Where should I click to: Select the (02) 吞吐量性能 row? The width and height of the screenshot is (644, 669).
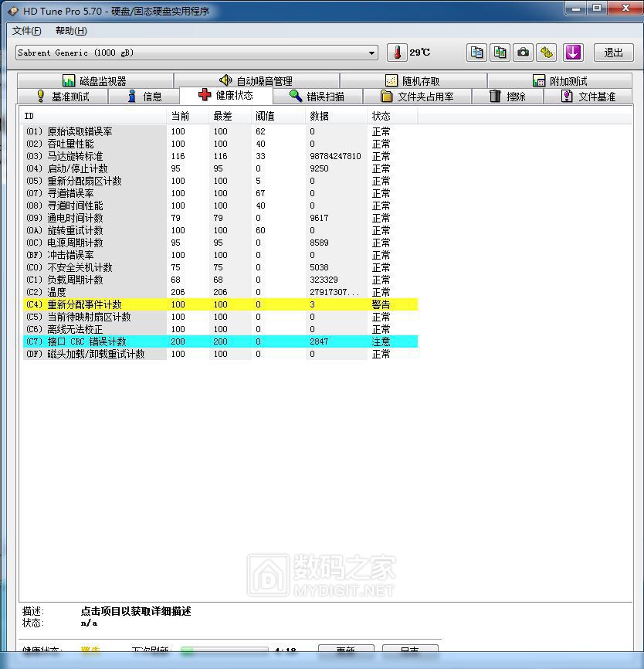coord(221,144)
